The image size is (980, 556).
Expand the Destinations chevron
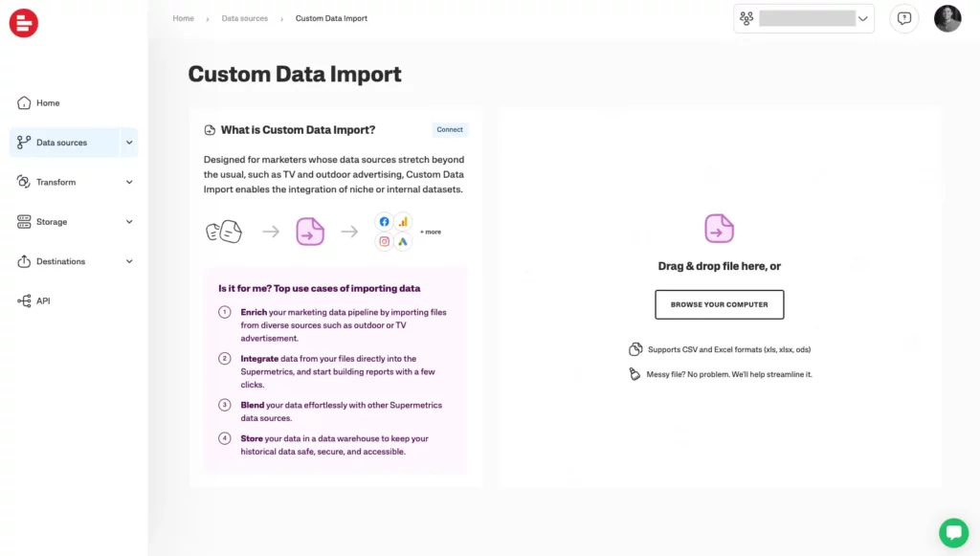129,261
